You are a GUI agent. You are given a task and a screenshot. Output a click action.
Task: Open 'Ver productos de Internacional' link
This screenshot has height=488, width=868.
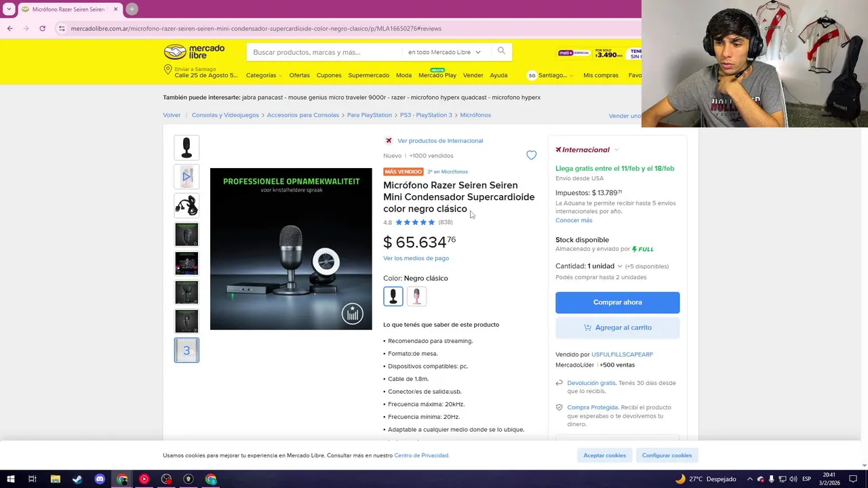(440, 141)
